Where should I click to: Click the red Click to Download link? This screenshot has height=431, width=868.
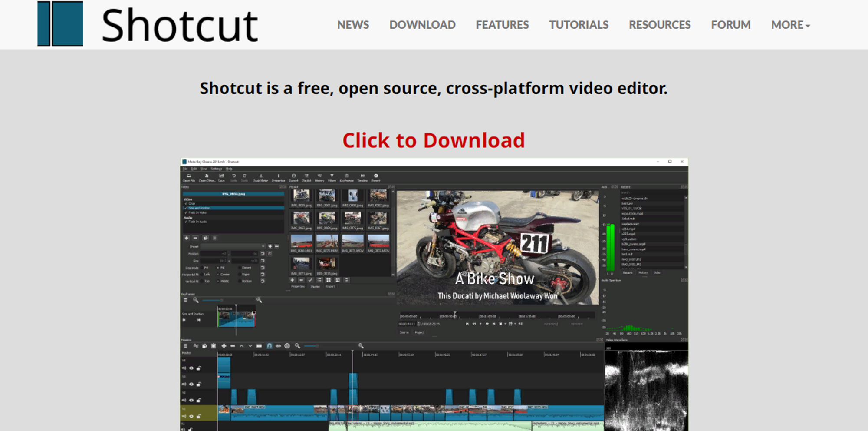tap(434, 140)
